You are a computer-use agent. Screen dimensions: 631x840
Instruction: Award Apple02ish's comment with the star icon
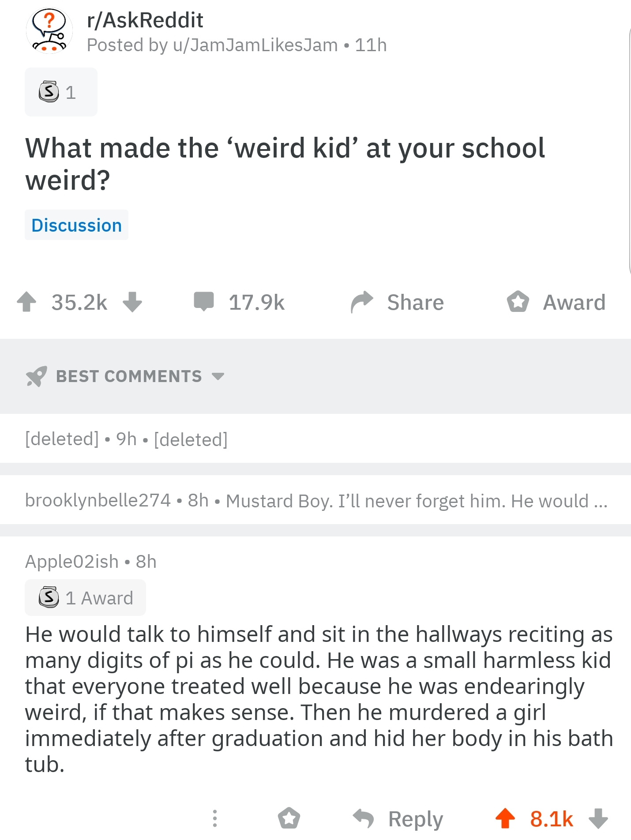pos(289,818)
